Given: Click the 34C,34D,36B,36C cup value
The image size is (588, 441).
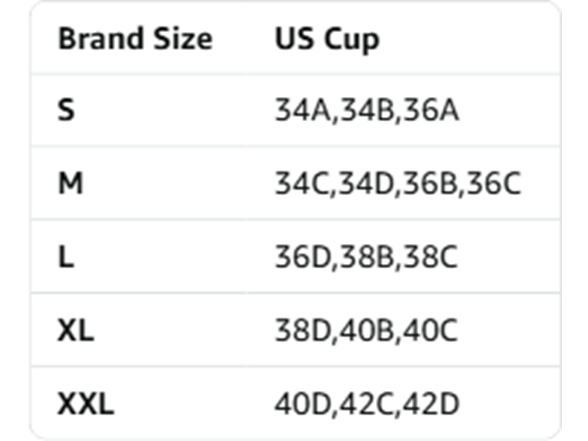Looking at the screenshot, I should tap(398, 183).
